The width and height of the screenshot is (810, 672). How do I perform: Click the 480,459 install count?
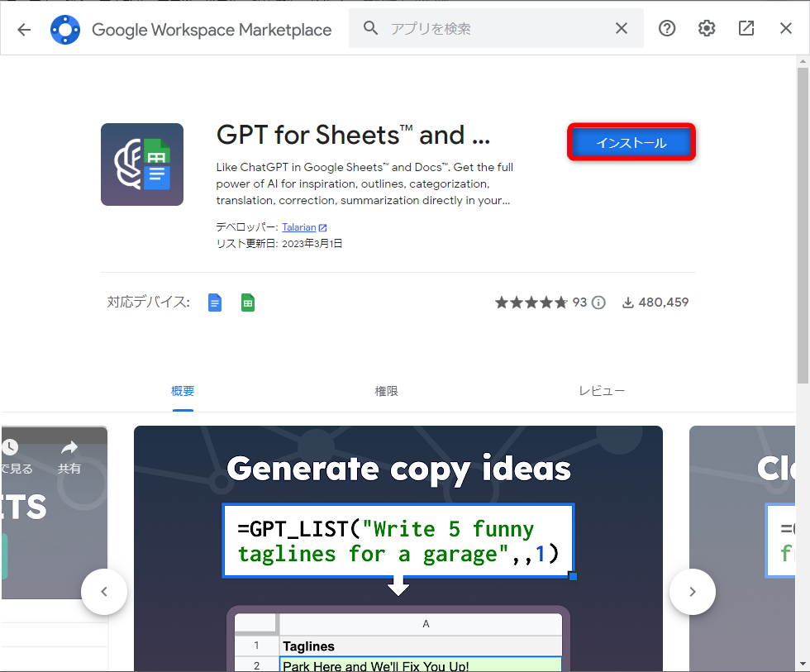tap(663, 303)
